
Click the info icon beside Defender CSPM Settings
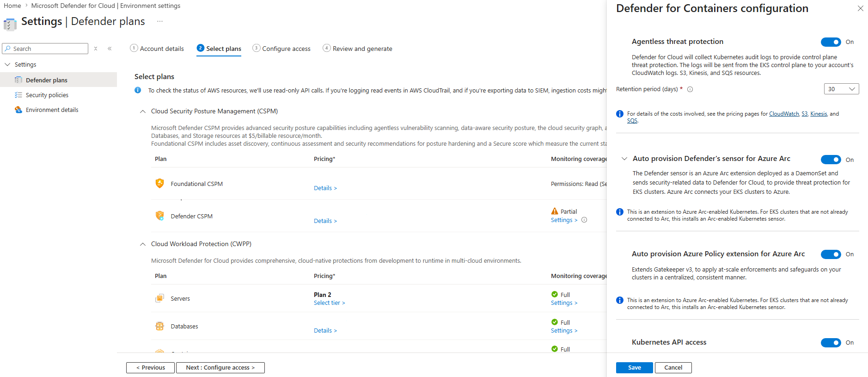(x=584, y=220)
